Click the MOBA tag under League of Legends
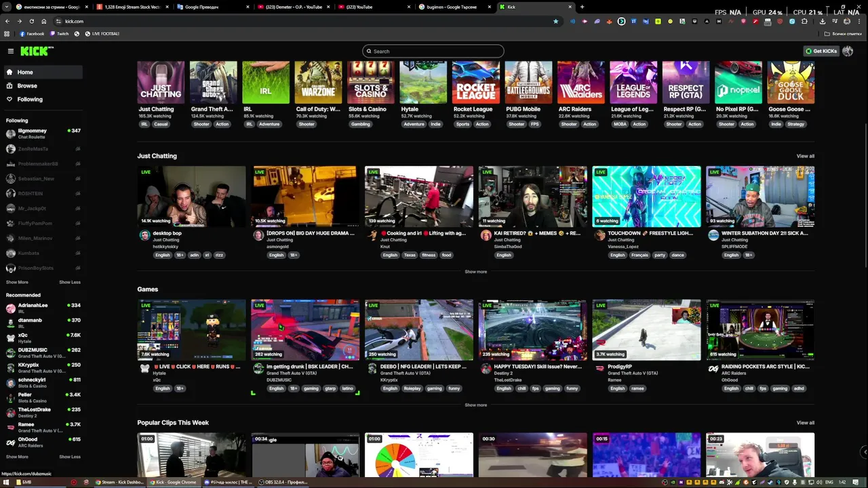Screen dimensions: 868x488 (618, 124)
